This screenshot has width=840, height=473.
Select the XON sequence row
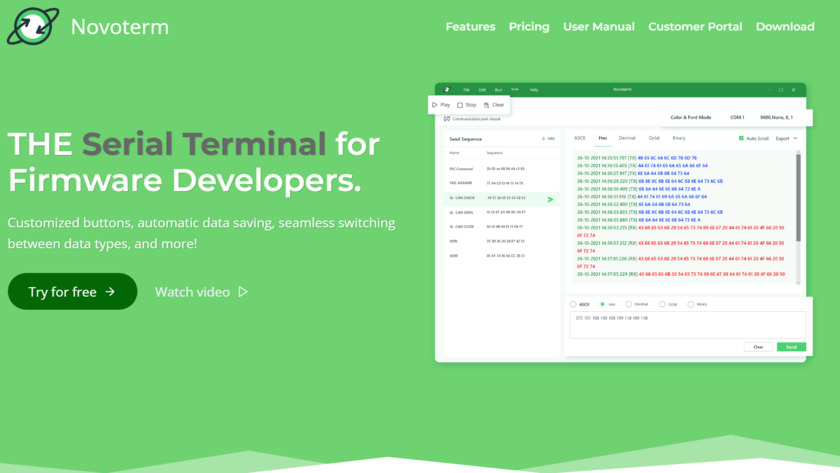coord(501,241)
